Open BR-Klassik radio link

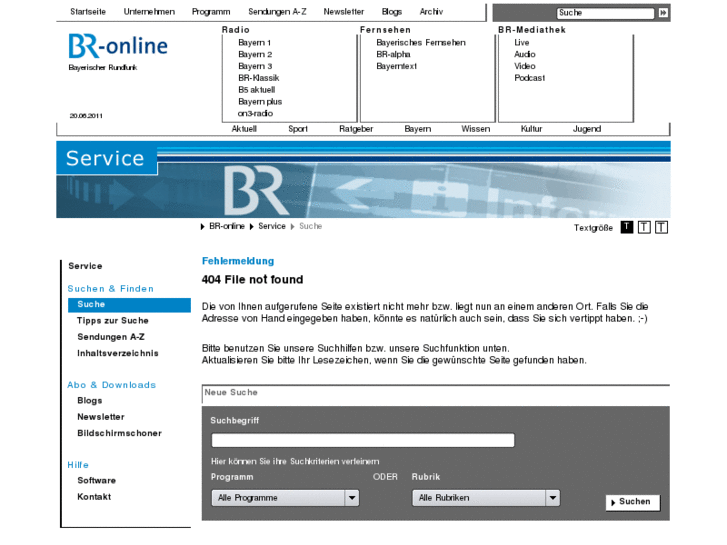pyautogui.click(x=258, y=78)
